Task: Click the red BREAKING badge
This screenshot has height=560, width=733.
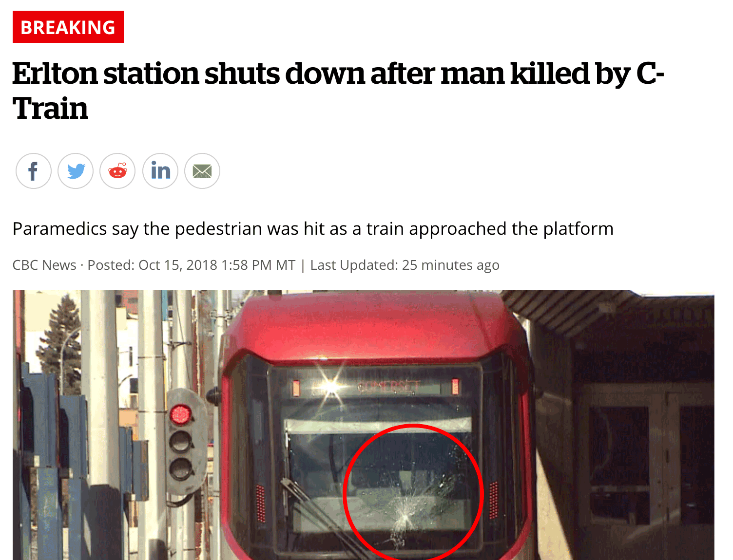Action: point(68,27)
